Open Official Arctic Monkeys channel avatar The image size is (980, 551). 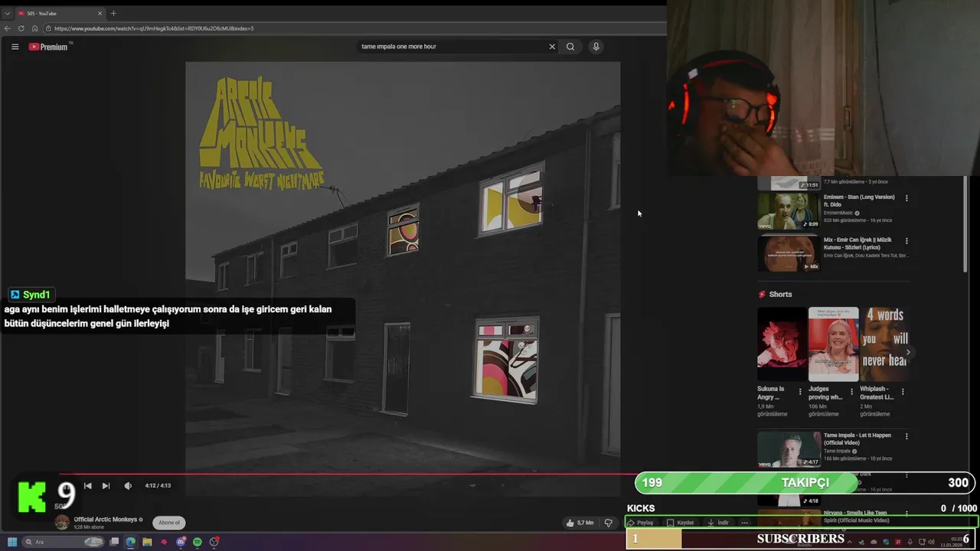62,523
